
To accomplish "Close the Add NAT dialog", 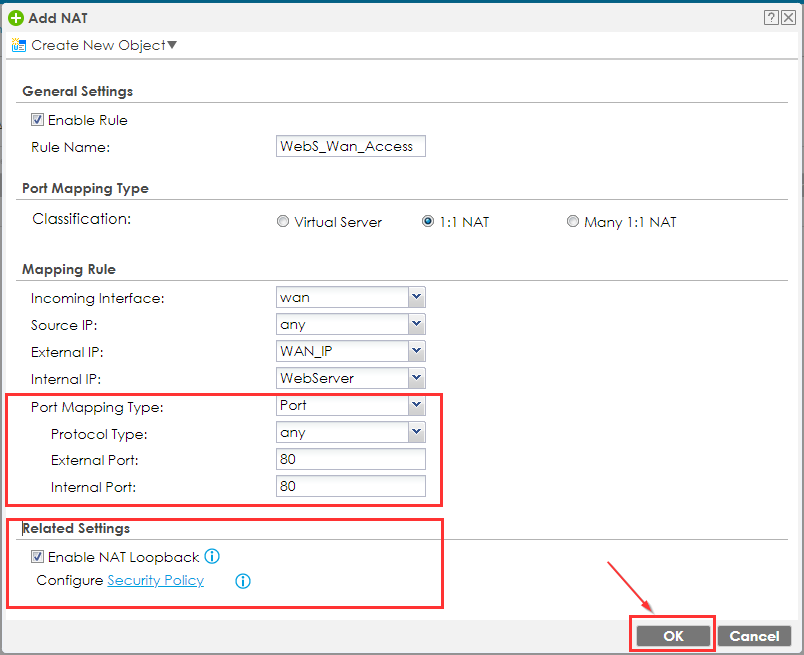I will (788, 17).
